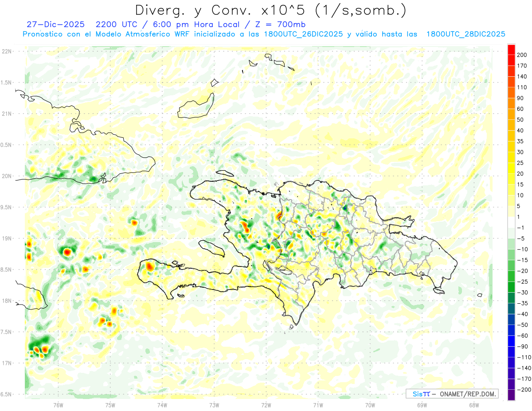532x411 pixels.
Task: Click the '25' color scale value
Action: coord(520,163)
